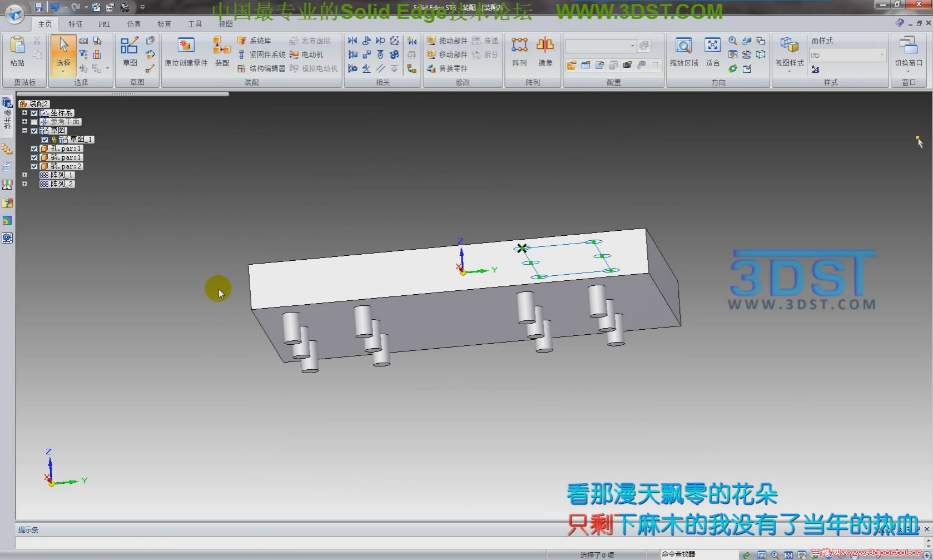
Task: Expand the 坐标系 tree node
Action: point(24,113)
